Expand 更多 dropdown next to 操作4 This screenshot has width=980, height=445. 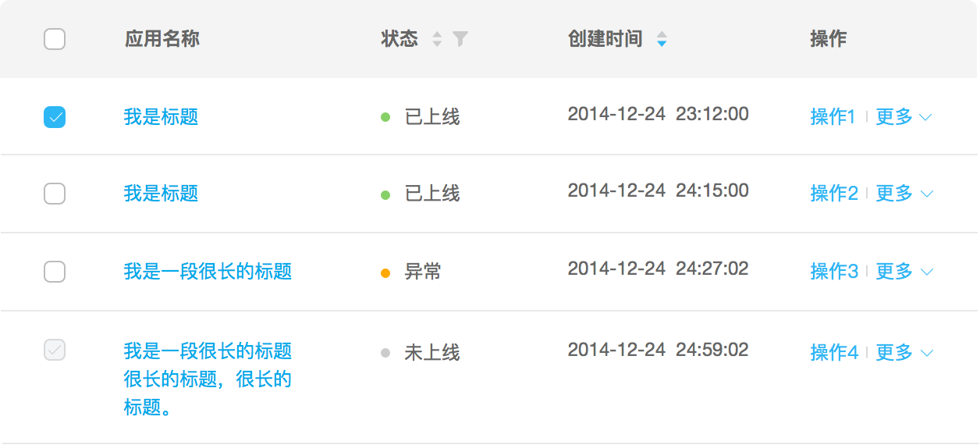[x=904, y=353]
